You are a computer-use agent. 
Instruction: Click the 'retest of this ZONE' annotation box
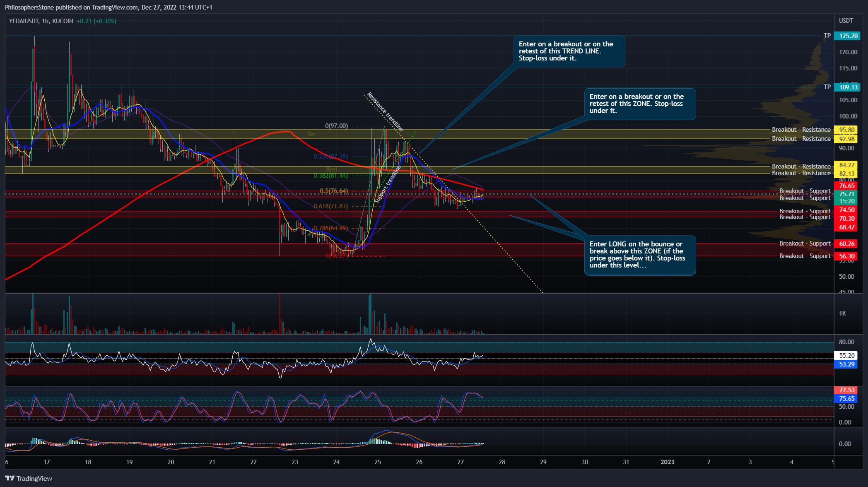(x=640, y=104)
